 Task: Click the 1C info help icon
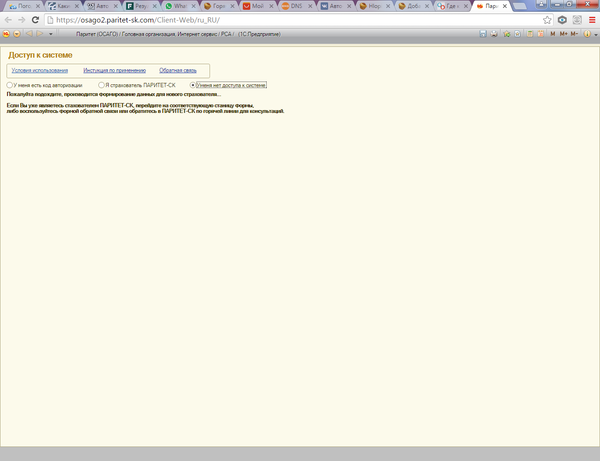(x=587, y=34)
